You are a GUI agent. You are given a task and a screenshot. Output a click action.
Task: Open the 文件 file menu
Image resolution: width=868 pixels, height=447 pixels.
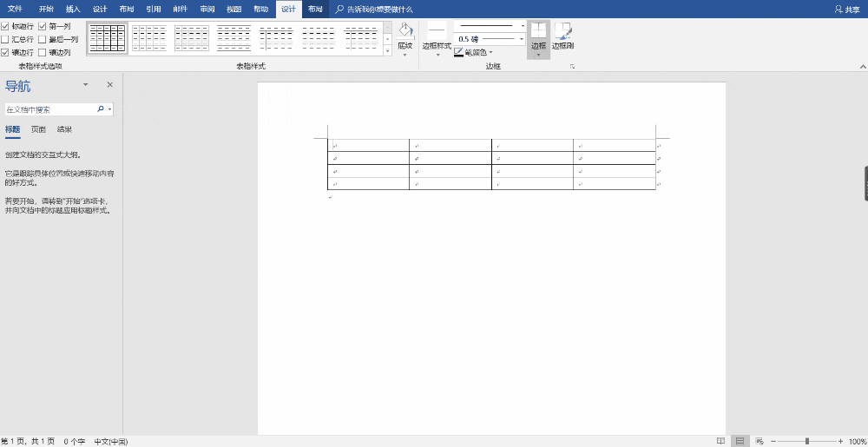click(x=15, y=10)
